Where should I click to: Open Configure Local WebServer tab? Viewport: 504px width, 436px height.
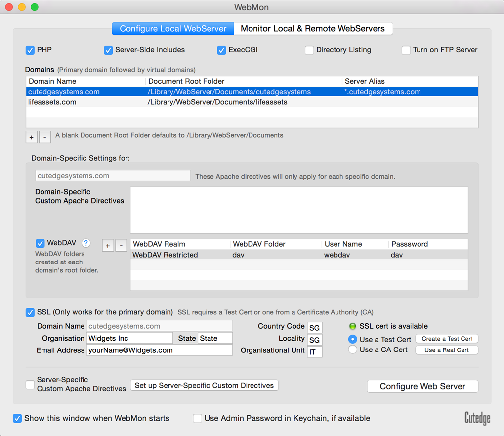[x=173, y=29]
